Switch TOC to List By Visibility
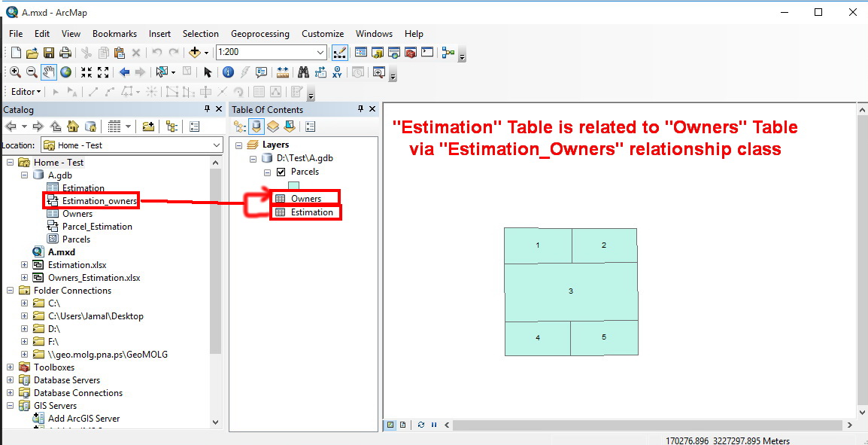 click(273, 126)
